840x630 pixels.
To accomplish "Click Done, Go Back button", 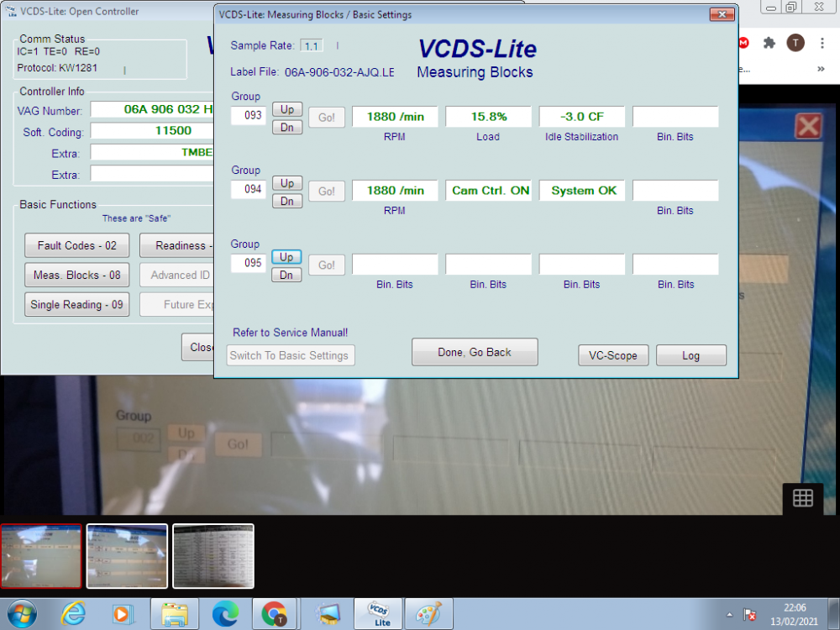I will click(x=475, y=352).
